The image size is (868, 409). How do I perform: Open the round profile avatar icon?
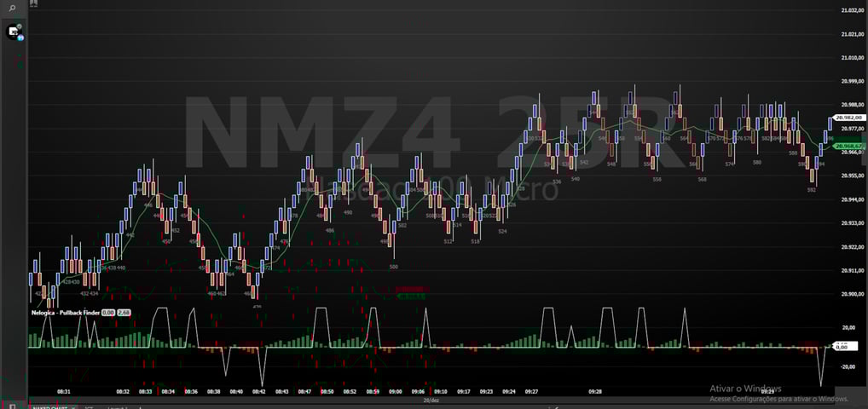tap(14, 32)
